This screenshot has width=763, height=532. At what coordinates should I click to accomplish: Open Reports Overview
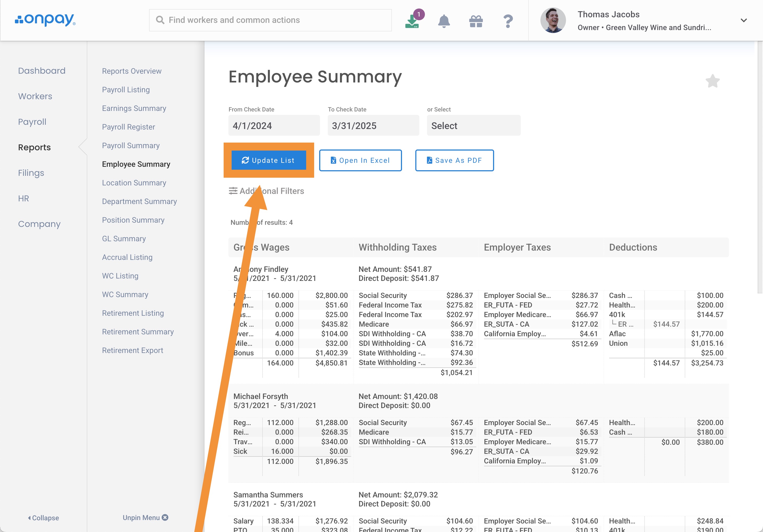132,71
